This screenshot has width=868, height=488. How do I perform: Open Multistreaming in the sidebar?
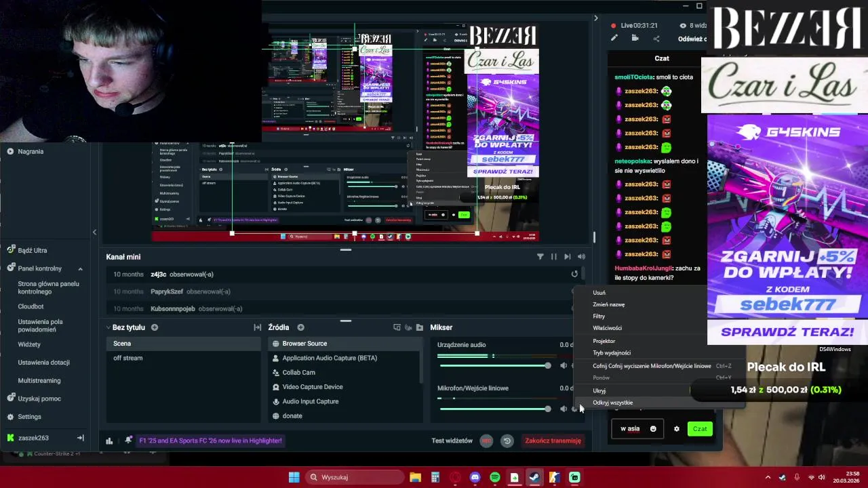point(39,381)
